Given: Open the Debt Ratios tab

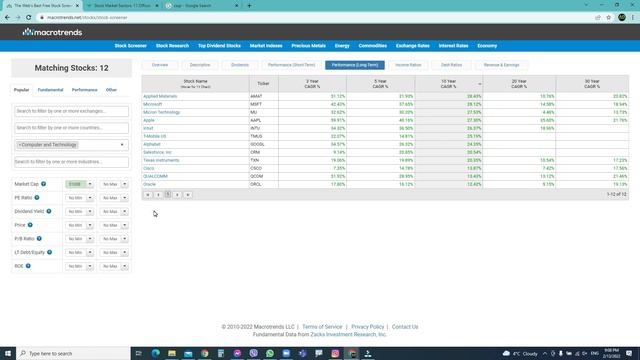Looking at the screenshot, I should tap(451, 65).
